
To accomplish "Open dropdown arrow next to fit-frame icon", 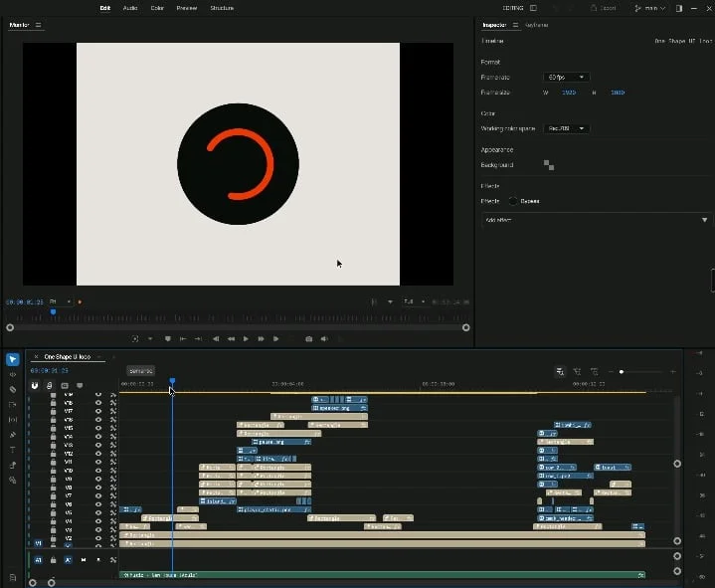I will 150,339.
